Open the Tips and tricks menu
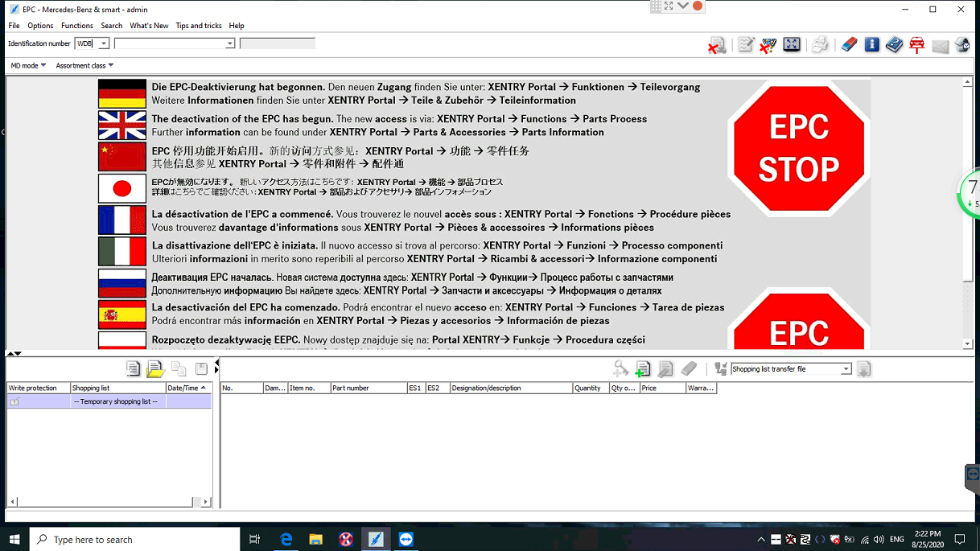This screenshot has height=551, width=980. (x=198, y=26)
